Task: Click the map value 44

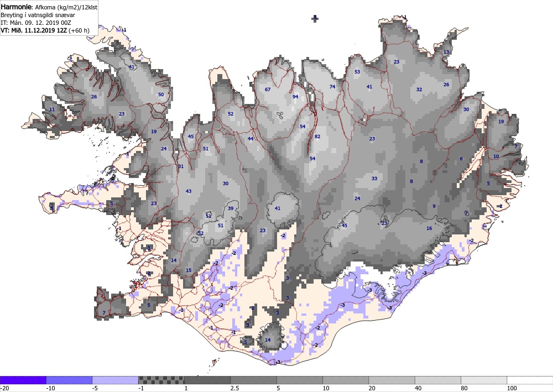Action: (x=251, y=139)
